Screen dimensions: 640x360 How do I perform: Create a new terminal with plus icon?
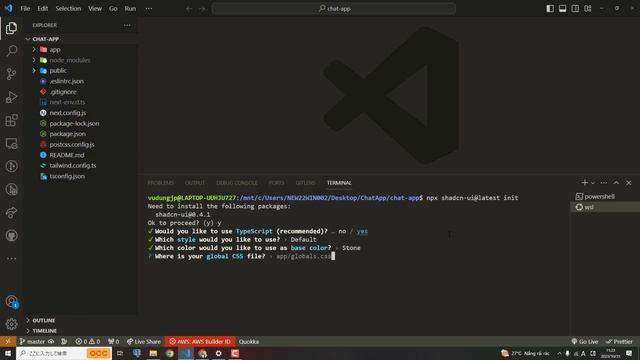(x=584, y=183)
